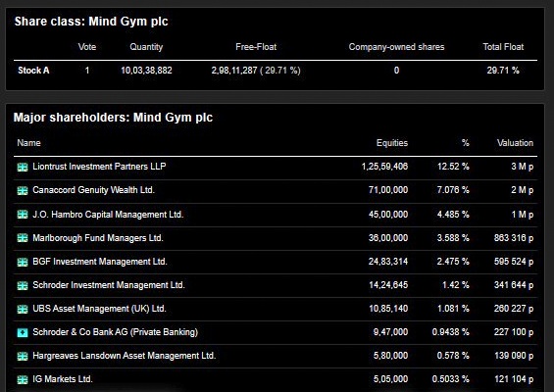Click the flag icon next to Canaccord Genuity
The height and width of the screenshot is (392, 554).
click(x=23, y=191)
